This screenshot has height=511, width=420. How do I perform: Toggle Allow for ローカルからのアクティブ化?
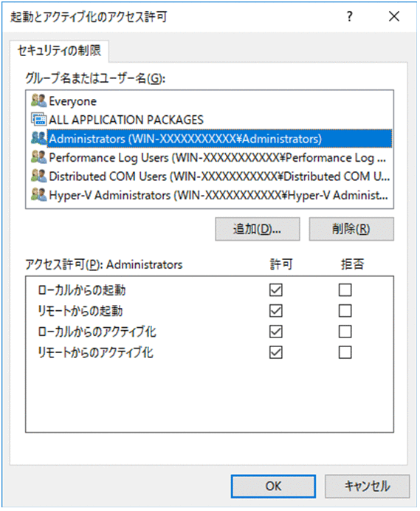coord(275,332)
